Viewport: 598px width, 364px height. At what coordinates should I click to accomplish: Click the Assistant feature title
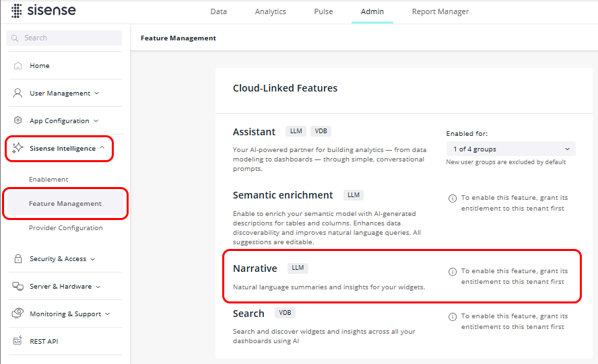point(254,132)
